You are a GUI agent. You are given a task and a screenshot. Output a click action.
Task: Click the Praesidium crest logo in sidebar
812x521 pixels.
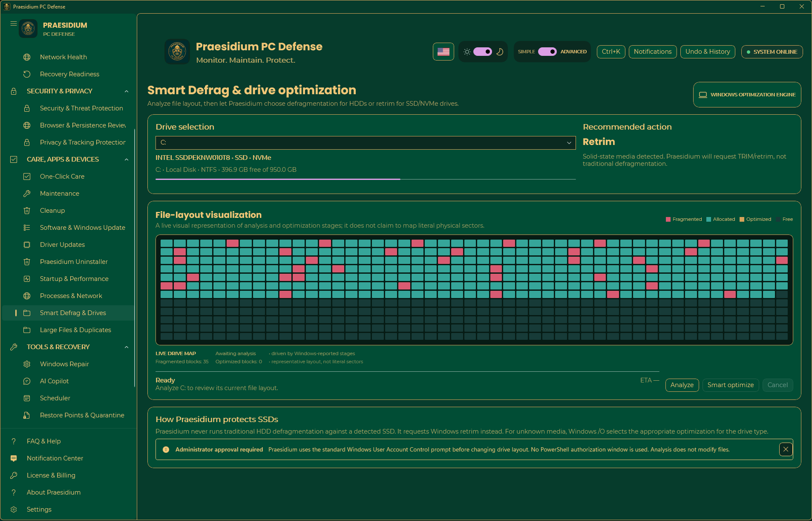point(29,29)
